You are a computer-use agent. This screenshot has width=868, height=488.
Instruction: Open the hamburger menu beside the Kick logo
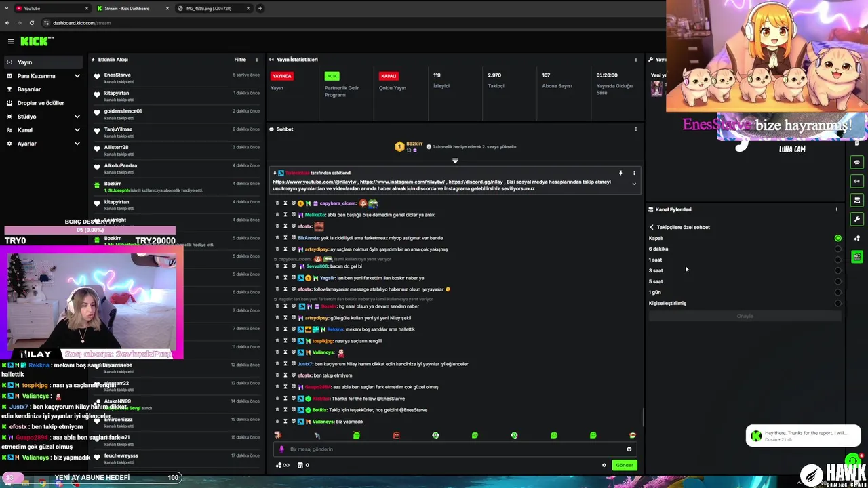coord(10,41)
